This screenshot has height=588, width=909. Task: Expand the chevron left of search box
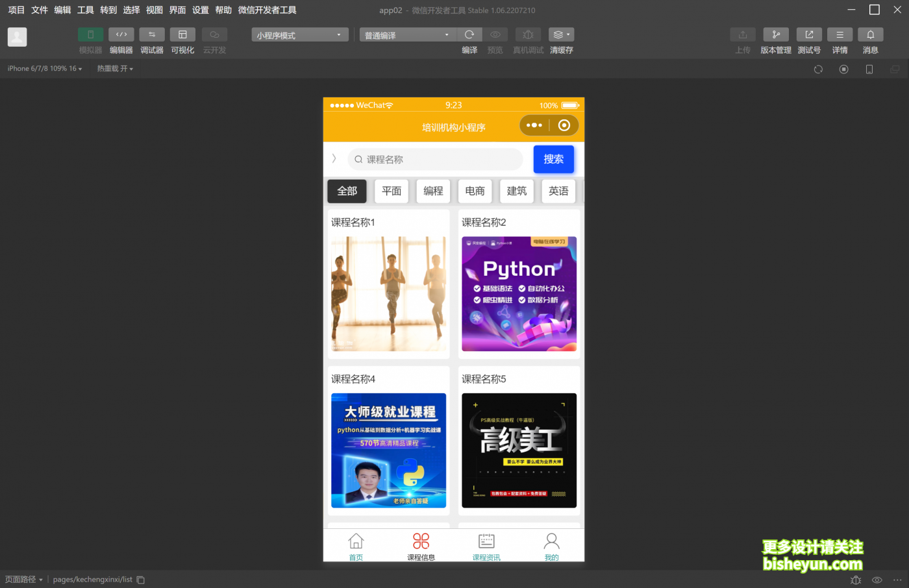click(x=334, y=158)
